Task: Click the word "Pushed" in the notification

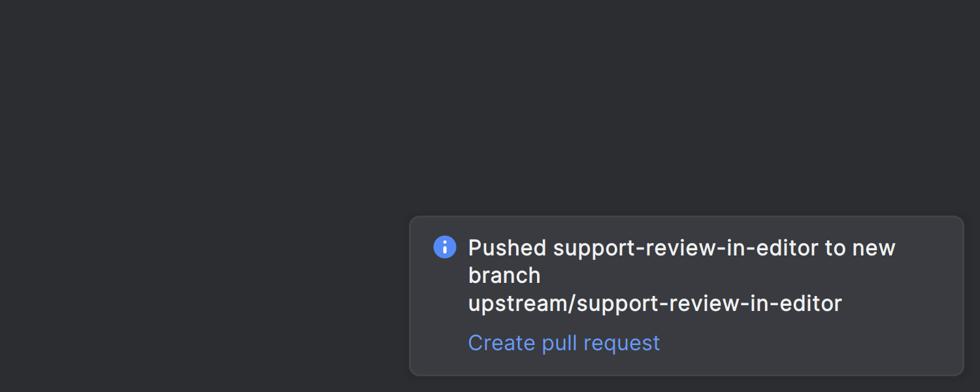Action: (507, 248)
